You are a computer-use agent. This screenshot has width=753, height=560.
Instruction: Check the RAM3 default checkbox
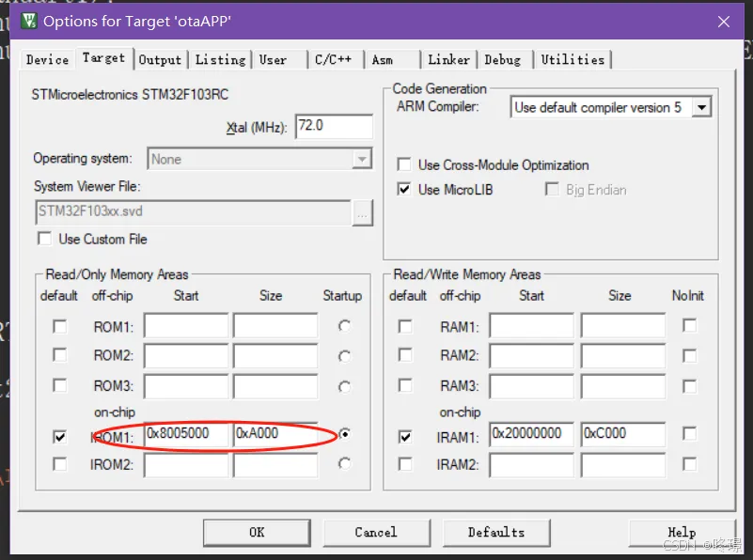[405, 385]
